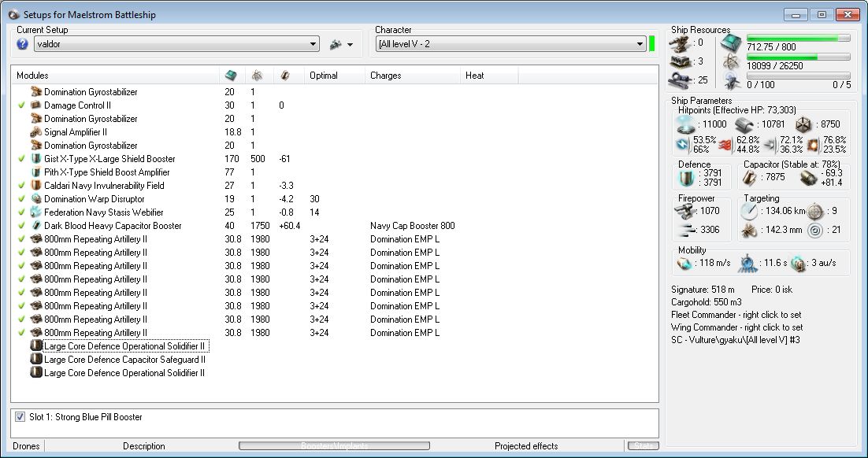Click the launcher hardpoints icon in Ship Resources
This screenshot has width=868, height=458.
pyautogui.click(x=681, y=61)
